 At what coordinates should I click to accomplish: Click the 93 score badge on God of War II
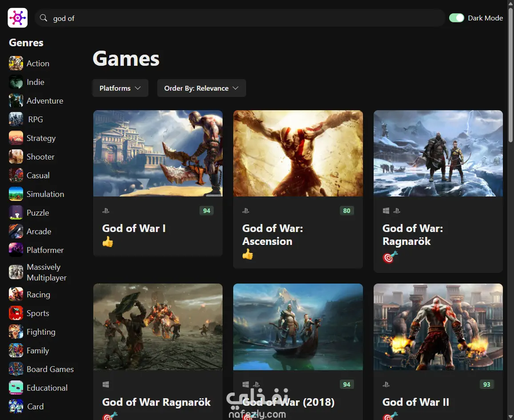[487, 384]
